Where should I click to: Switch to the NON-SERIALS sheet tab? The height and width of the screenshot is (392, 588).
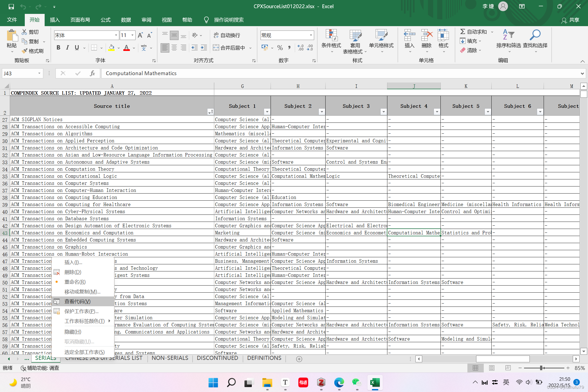click(170, 358)
